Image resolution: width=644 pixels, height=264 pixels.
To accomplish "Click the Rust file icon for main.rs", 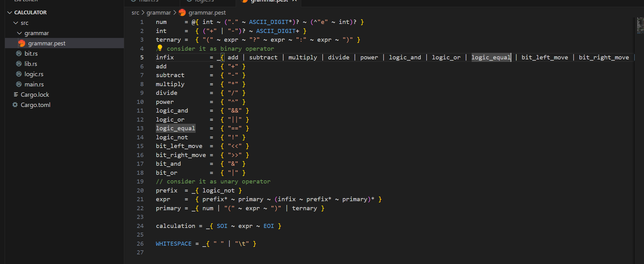I will click(x=19, y=84).
